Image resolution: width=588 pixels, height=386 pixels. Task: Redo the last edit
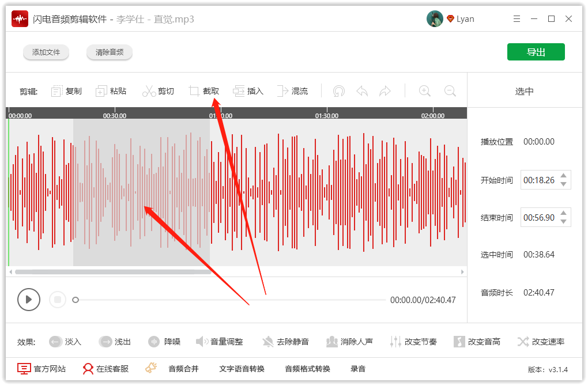pos(385,91)
